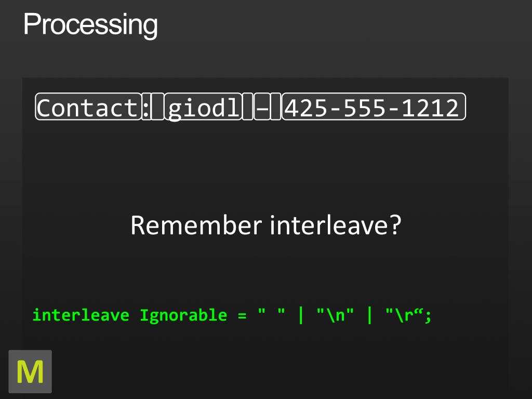532x399 pixels.
Task: Click the blank token box after the colon
Action: (x=158, y=106)
